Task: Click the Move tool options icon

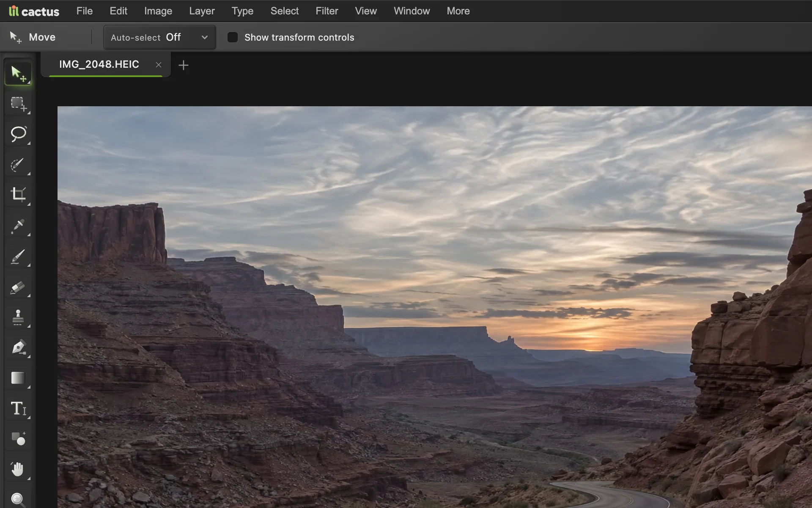Action: (16, 37)
